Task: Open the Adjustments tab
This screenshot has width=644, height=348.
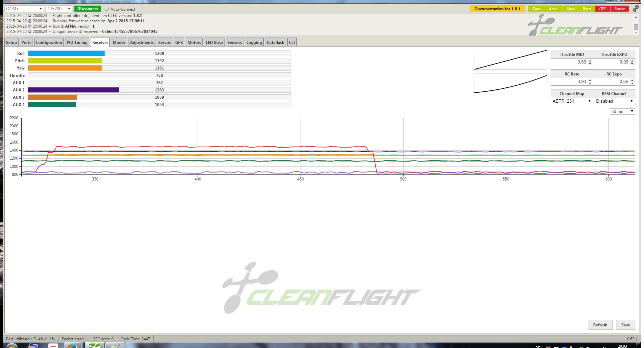Action: [142, 42]
